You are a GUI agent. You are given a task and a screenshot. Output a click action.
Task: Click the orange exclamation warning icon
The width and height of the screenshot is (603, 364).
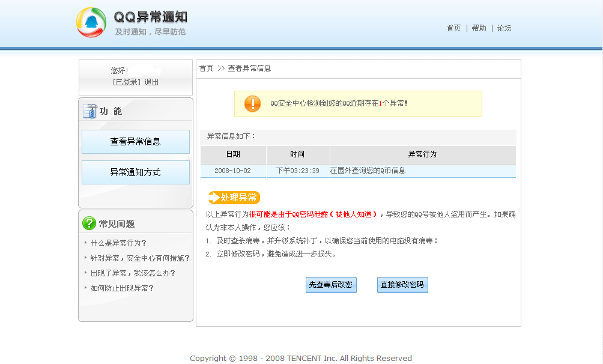[252, 103]
